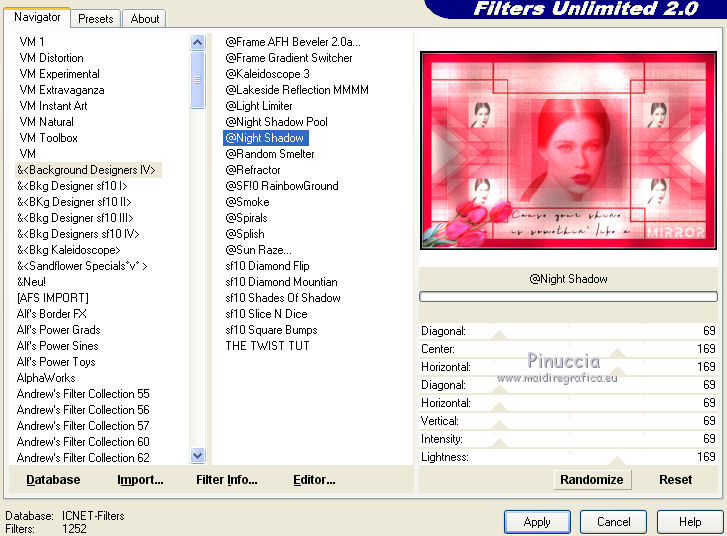The height and width of the screenshot is (536, 727).
Task: Apply the Night Shadow filter
Action: coord(537,522)
